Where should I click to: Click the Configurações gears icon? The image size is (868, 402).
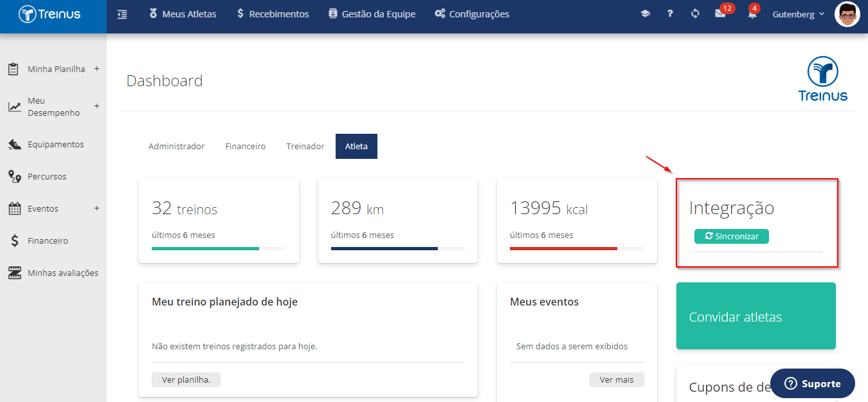(440, 14)
